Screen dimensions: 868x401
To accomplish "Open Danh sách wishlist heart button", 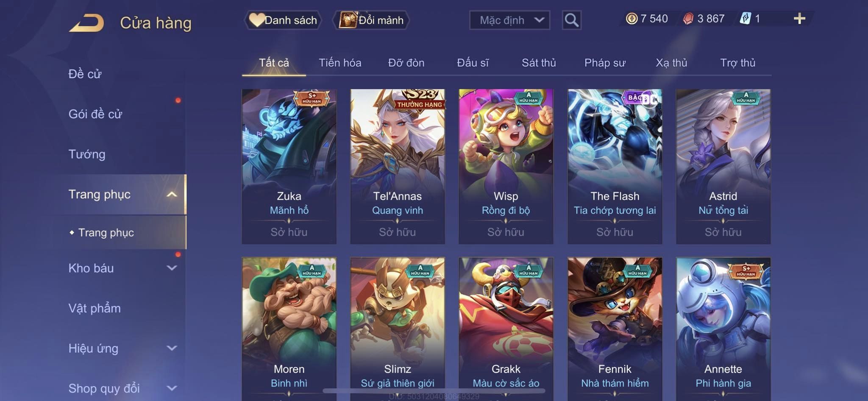I will 283,20.
